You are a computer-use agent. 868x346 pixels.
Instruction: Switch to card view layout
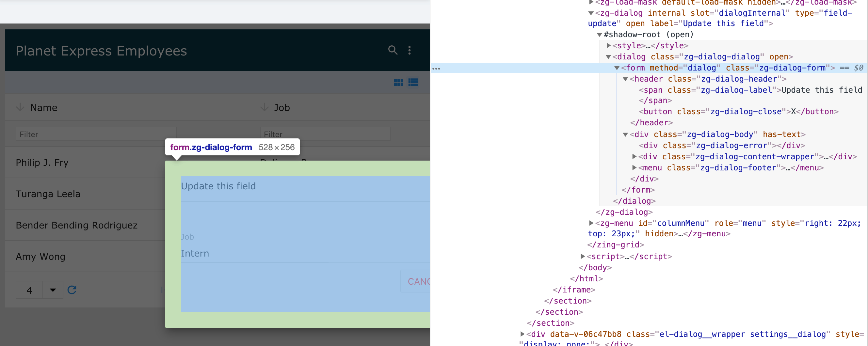point(398,82)
